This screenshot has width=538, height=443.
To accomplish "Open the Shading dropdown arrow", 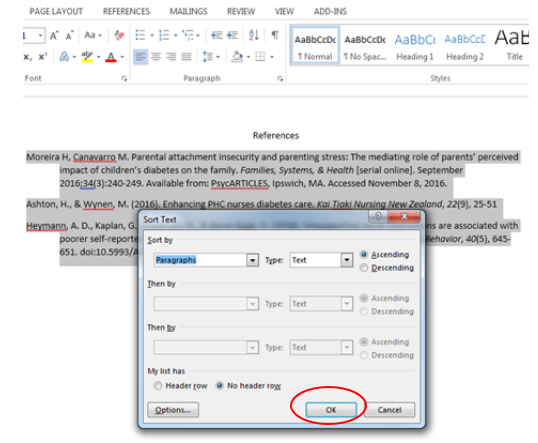I will pyautogui.click(x=248, y=57).
